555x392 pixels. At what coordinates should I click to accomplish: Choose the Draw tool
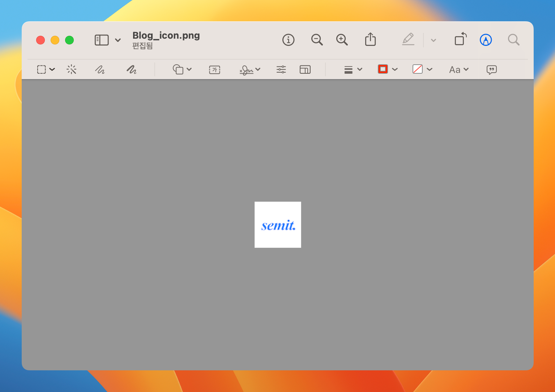tap(132, 69)
